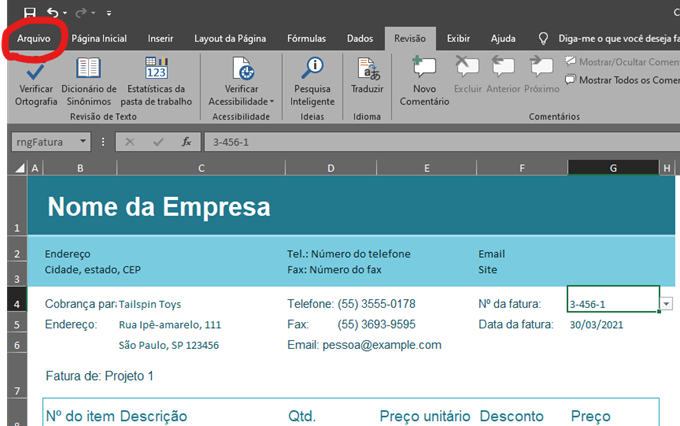Click the undo arrow icon

(x=52, y=13)
